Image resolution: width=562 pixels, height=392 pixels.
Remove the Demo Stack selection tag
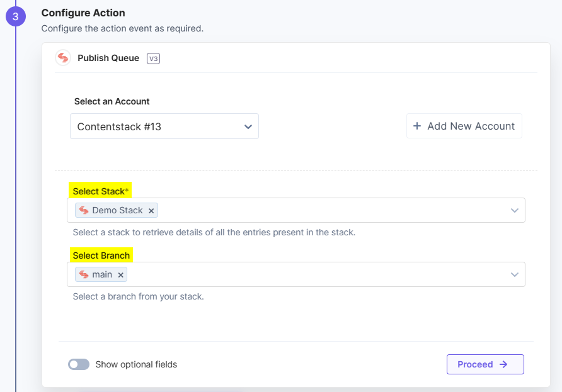(x=151, y=211)
